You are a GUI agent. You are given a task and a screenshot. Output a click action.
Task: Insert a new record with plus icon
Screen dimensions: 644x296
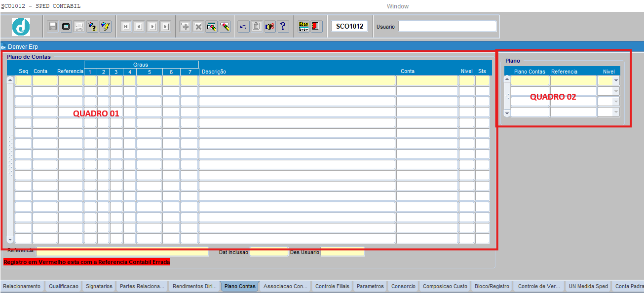(x=185, y=27)
